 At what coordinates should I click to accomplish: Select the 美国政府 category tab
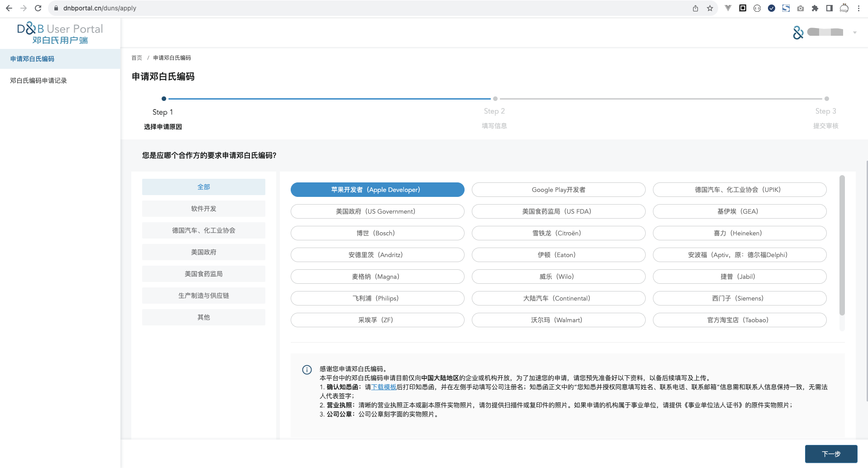tap(204, 252)
